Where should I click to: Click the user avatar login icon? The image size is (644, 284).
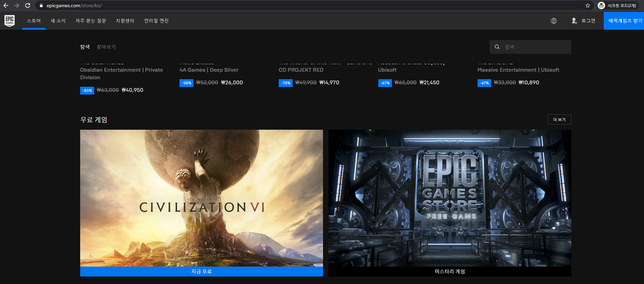pos(574,21)
